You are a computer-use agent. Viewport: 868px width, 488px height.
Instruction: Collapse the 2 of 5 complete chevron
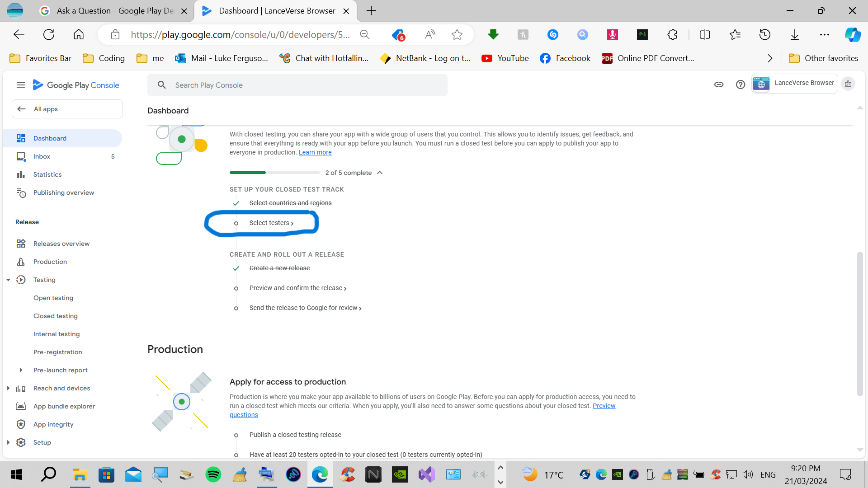pyautogui.click(x=380, y=173)
